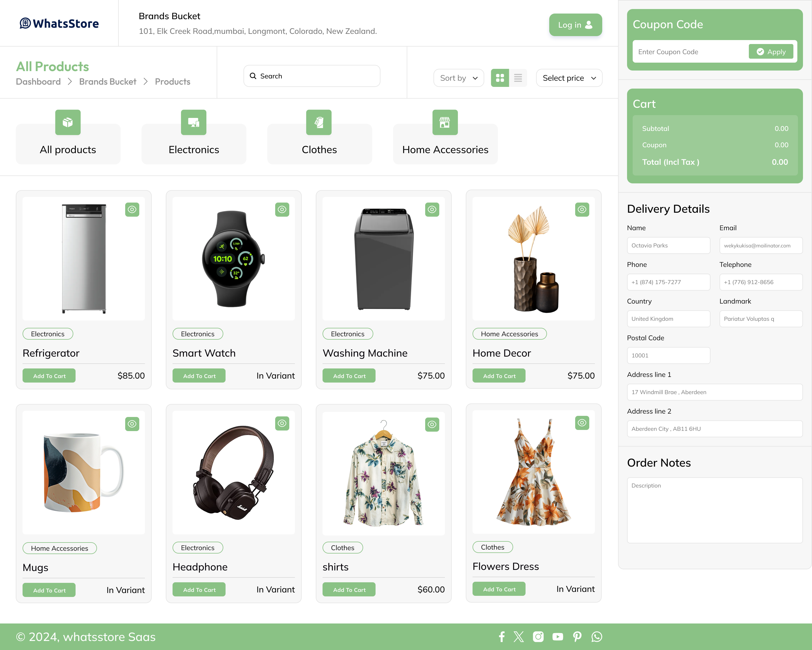Open Facebook page from footer icon
The image size is (812, 650).
(x=501, y=637)
